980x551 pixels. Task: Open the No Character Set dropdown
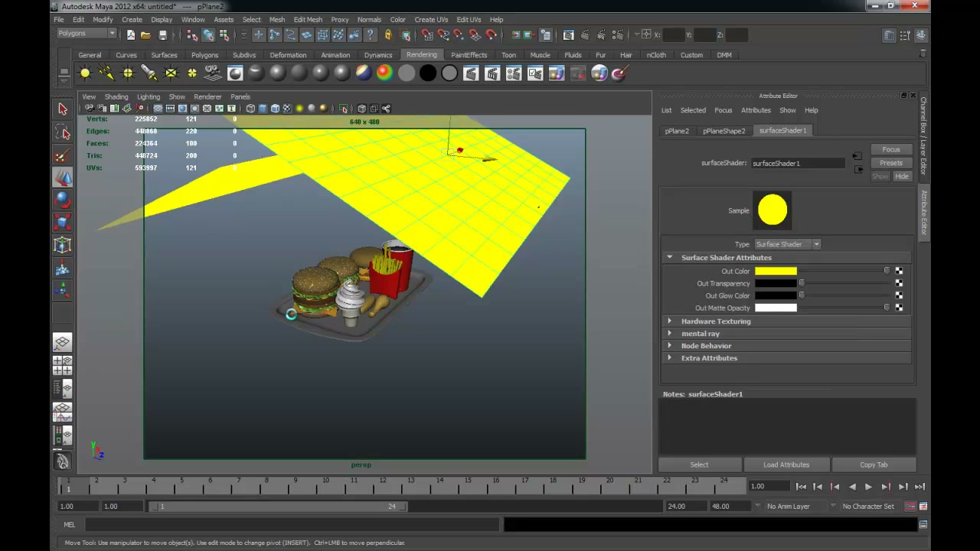[867, 506]
